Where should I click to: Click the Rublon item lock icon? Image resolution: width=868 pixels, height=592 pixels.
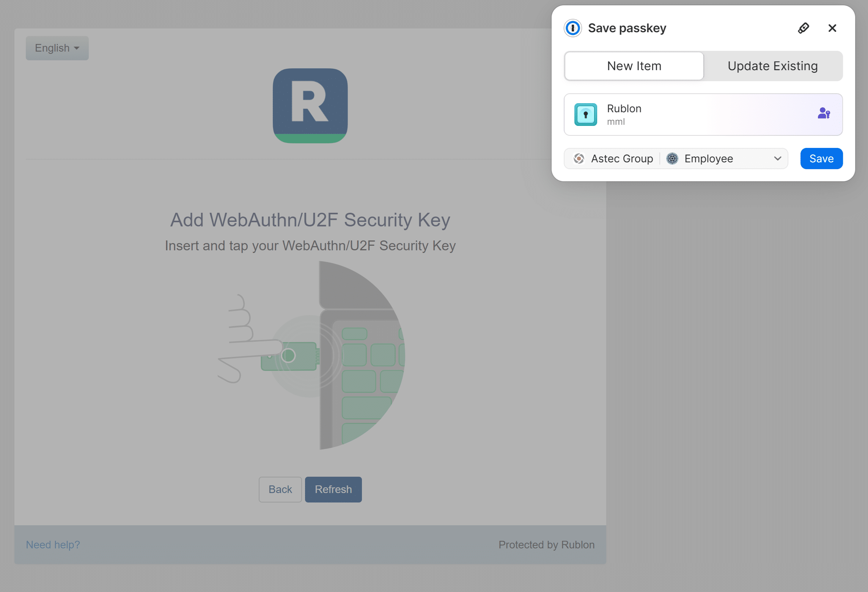pos(585,115)
